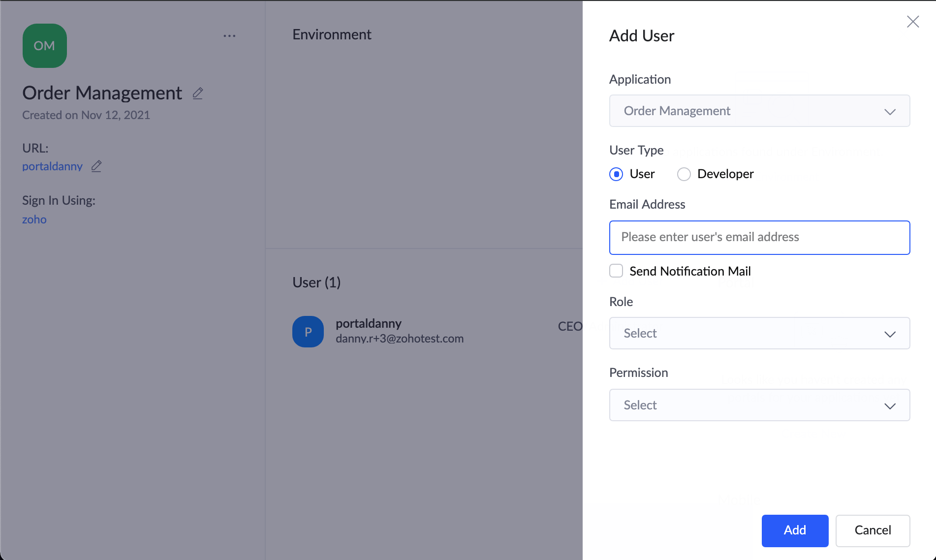The width and height of the screenshot is (936, 560).
Task: Focus the Email Address input field
Action: pyautogui.click(x=760, y=238)
